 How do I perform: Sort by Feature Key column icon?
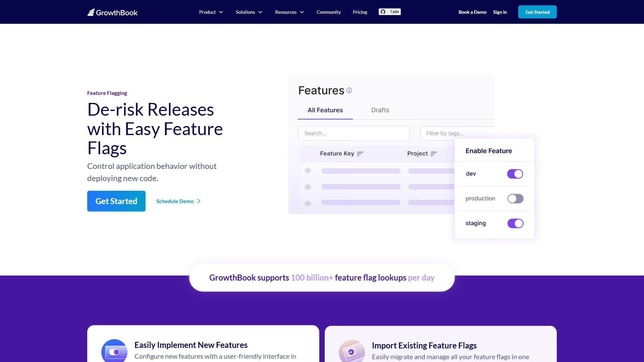[x=360, y=154]
